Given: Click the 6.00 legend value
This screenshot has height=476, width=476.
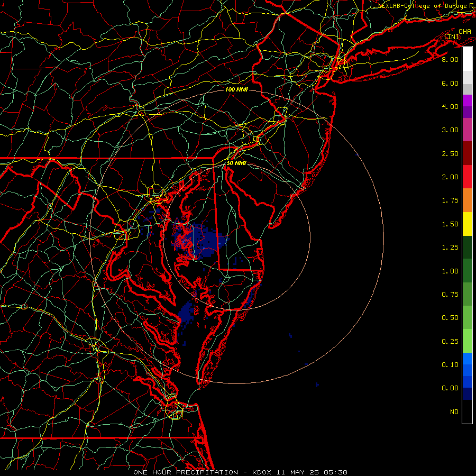Looking at the screenshot, I should coord(450,83).
